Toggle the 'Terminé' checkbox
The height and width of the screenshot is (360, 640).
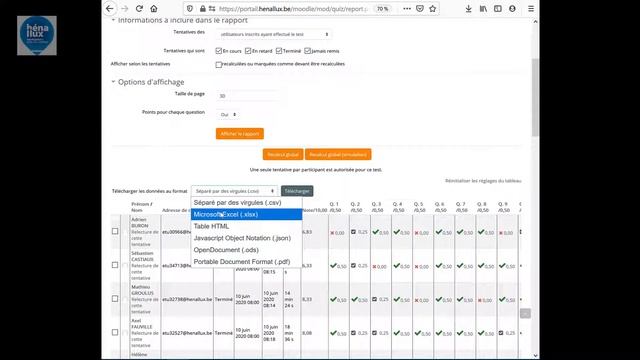coord(279,51)
